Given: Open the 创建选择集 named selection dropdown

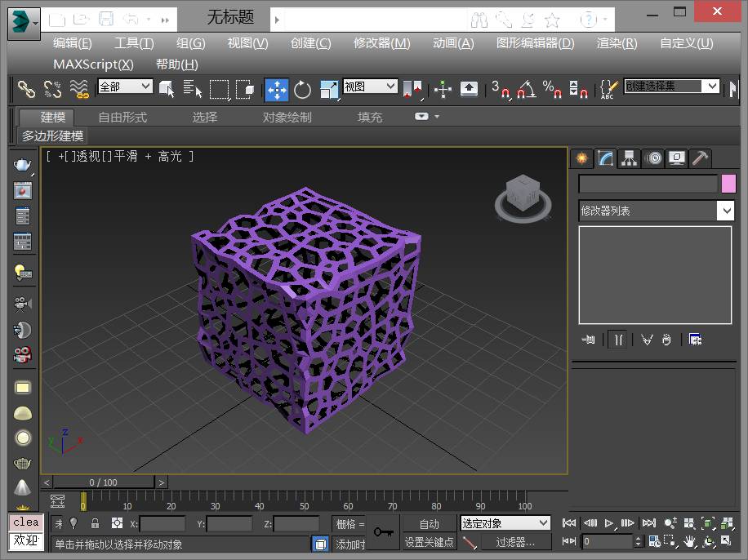Looking at the screenshot, I should (x=672, y=87).
